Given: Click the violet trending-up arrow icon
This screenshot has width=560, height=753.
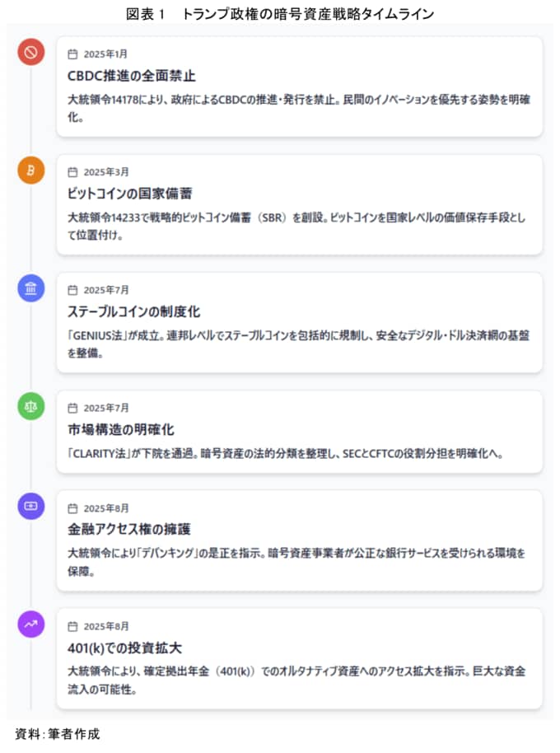Looking at the screenshot, I should [30, 624].
